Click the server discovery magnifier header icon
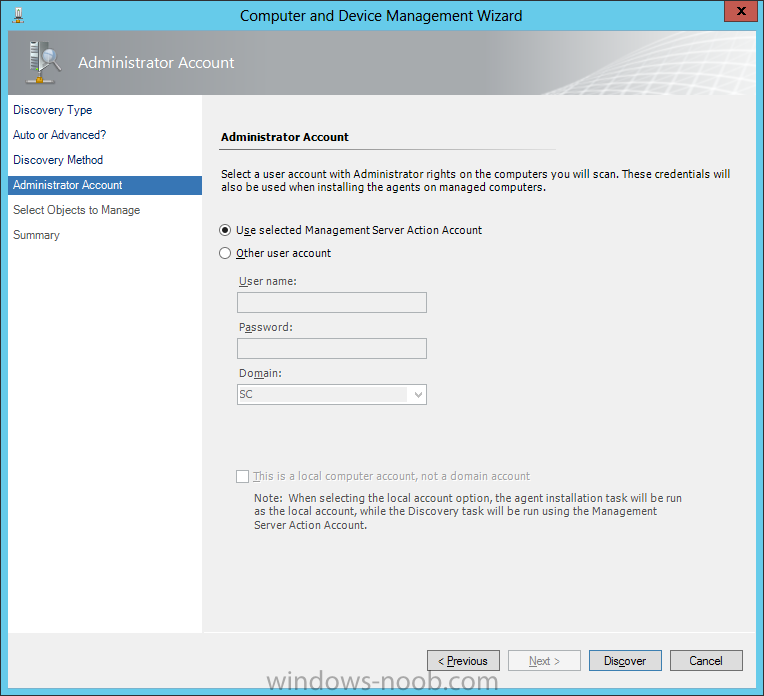764x696 pixels. 43,62
